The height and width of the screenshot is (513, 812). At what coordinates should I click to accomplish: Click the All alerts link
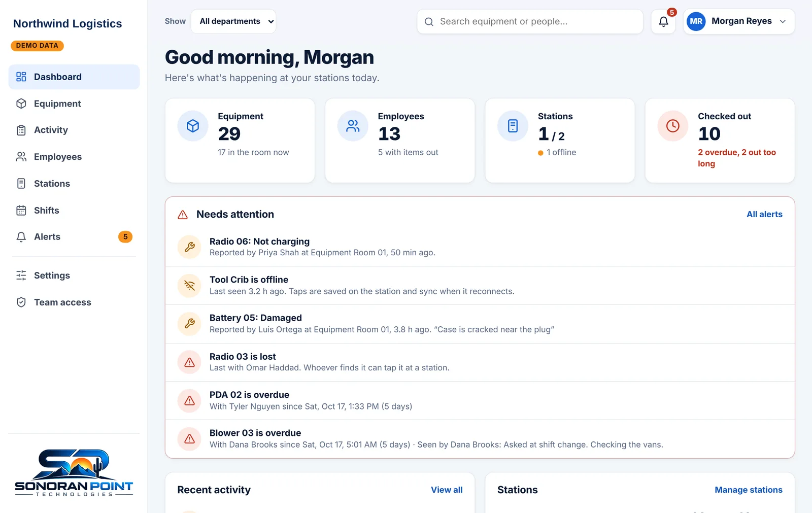click(x=764, y=214)
